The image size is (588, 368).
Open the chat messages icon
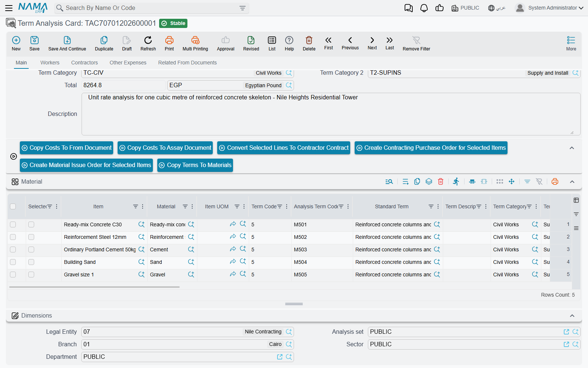coord(408,8)
